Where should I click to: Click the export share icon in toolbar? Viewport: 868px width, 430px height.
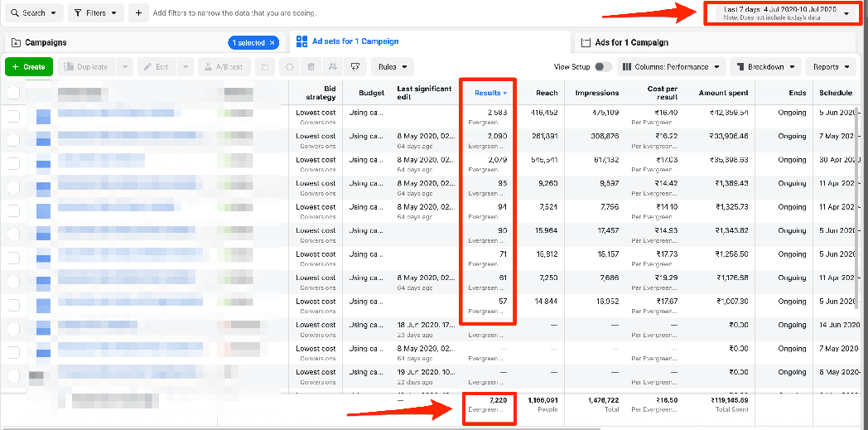coord(354,67)
